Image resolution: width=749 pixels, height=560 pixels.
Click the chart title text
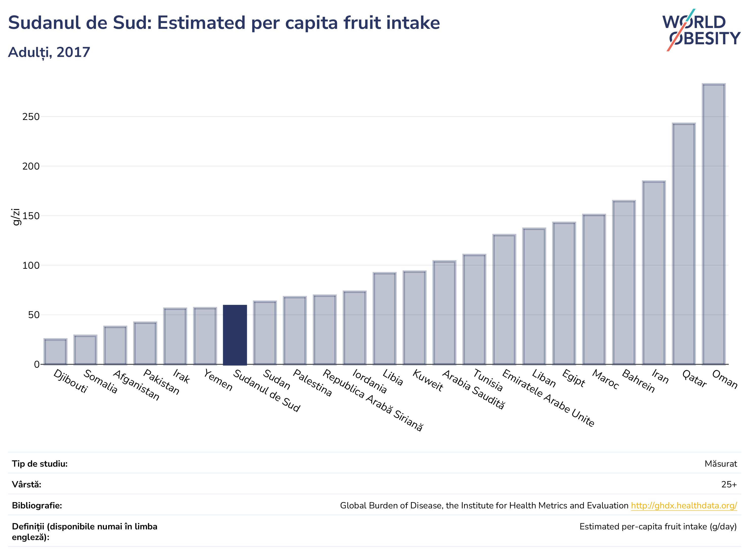pyautogui.click(x=224, y=23)
